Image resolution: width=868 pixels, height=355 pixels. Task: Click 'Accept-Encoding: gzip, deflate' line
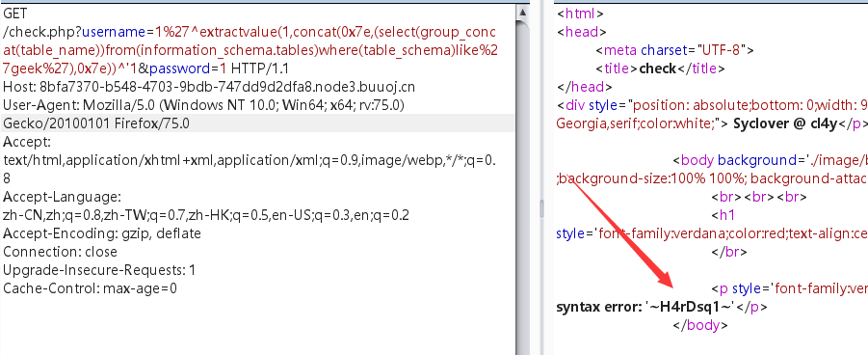tap(102, 233)
